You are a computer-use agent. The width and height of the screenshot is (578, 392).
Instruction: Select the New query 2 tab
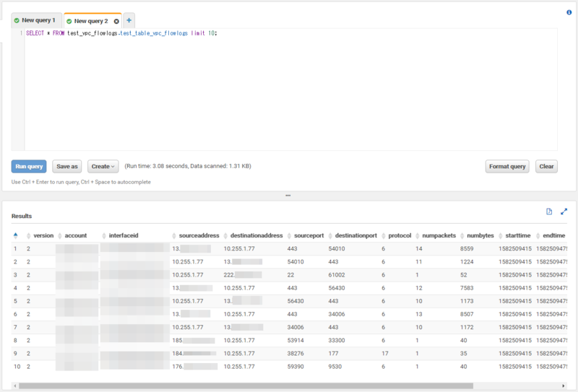click(x=91, y=21)
